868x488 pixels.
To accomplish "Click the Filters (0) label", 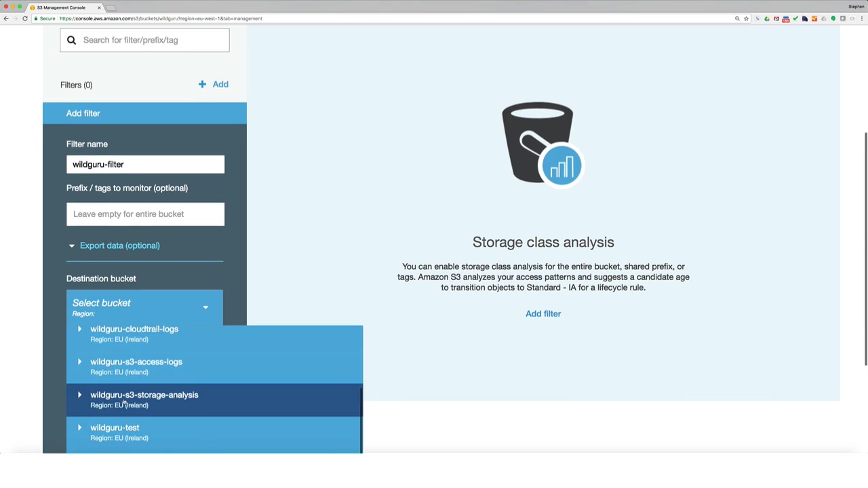I will click(x=76, y=85).
